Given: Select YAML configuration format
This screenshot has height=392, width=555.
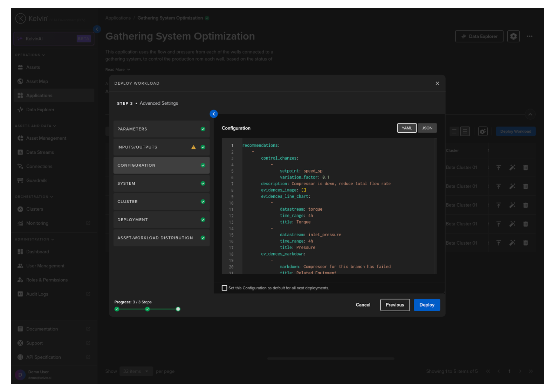Looking at the screenshot, I should point(406,128).
